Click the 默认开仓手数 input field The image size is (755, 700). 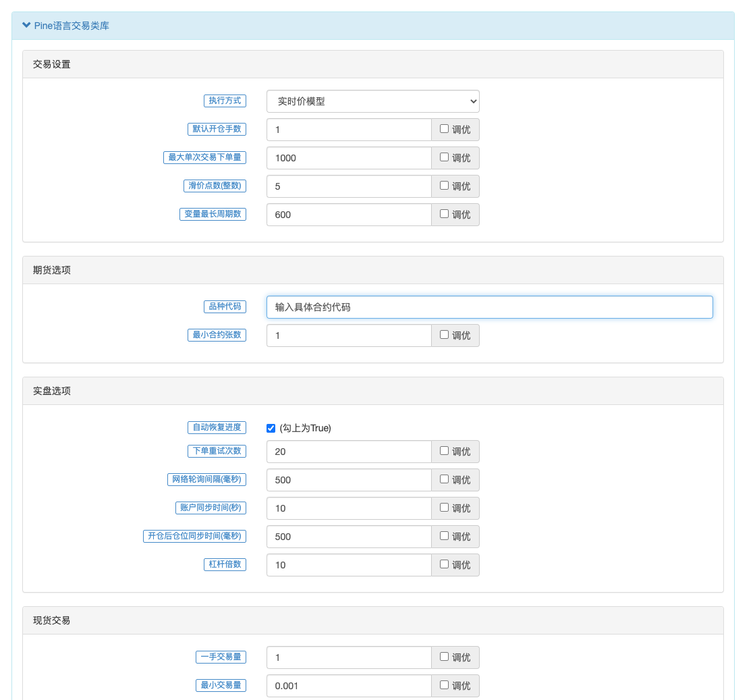click(348, 130)
